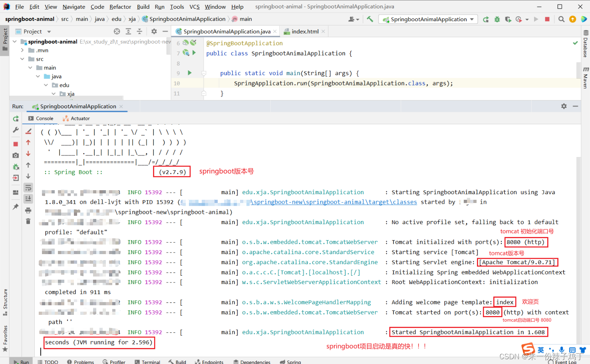
Task: Open the Console tab in Run panel
Action: coord(41,119)
